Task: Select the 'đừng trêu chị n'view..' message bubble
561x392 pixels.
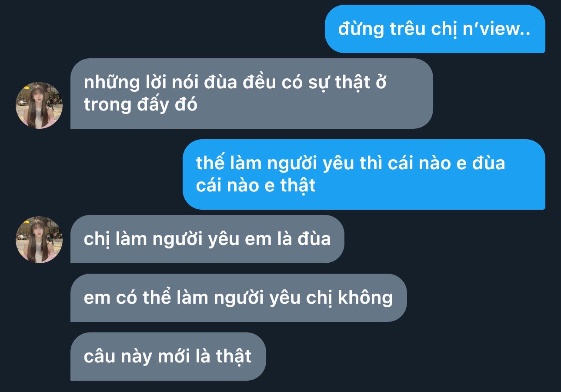Action: [x=435, y=29]
